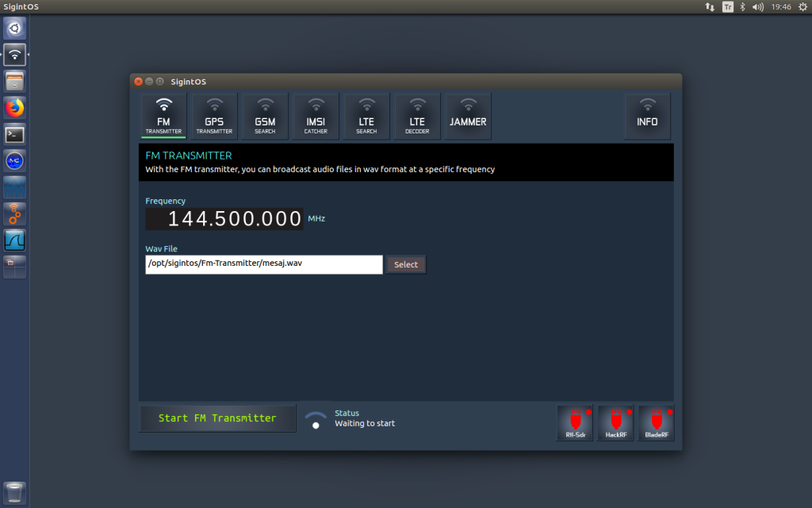This screenshot has height=508, width=812.
Task: Open Ubuntu dash from the launcher
Action: coord(14,28)
